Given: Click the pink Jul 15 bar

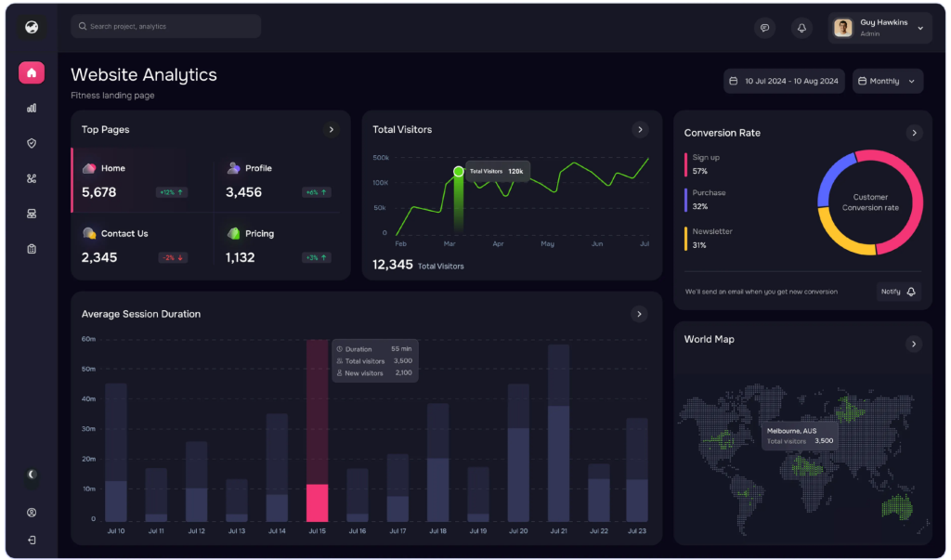Looking at the screenshot, I should (x=317, y=501).
